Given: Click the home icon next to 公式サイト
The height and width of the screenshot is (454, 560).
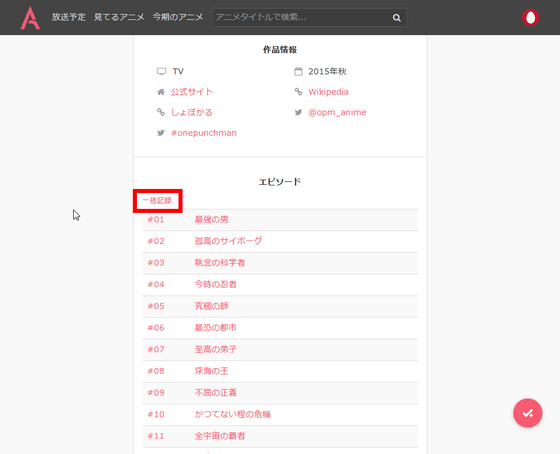Looking at the screenshot, I should (161, 92).
